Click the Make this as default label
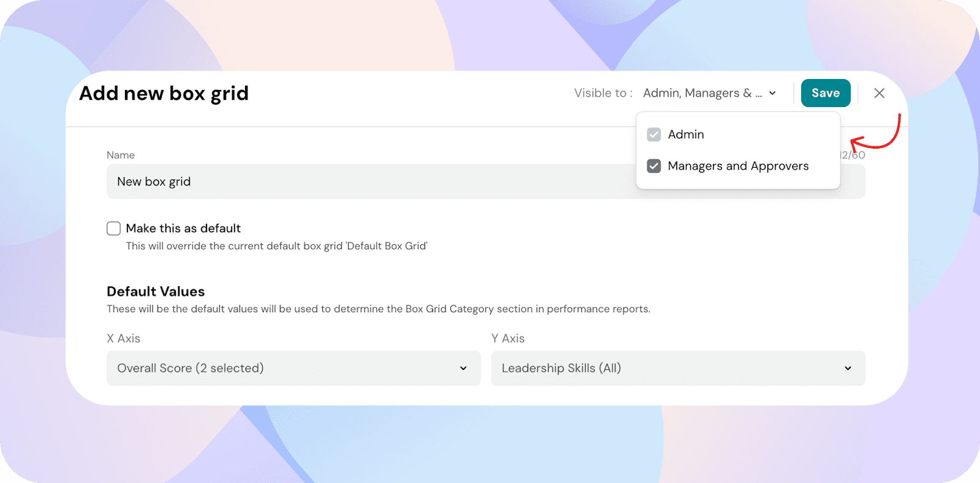This screenshot has width=980, height=483. 183,228
